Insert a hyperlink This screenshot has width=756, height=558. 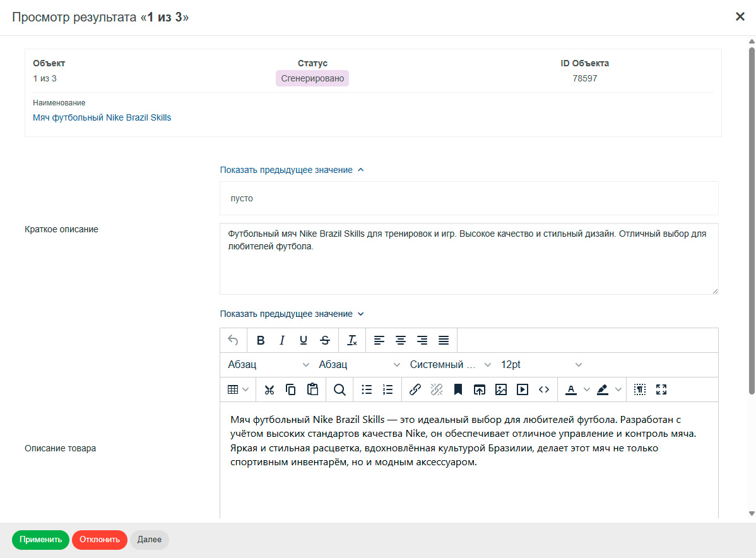click(415, 389)
